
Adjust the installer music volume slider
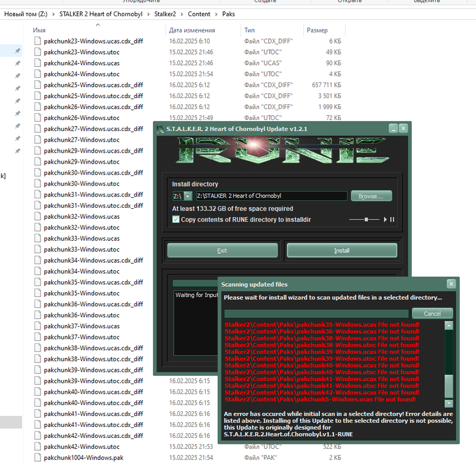(366, 219)
